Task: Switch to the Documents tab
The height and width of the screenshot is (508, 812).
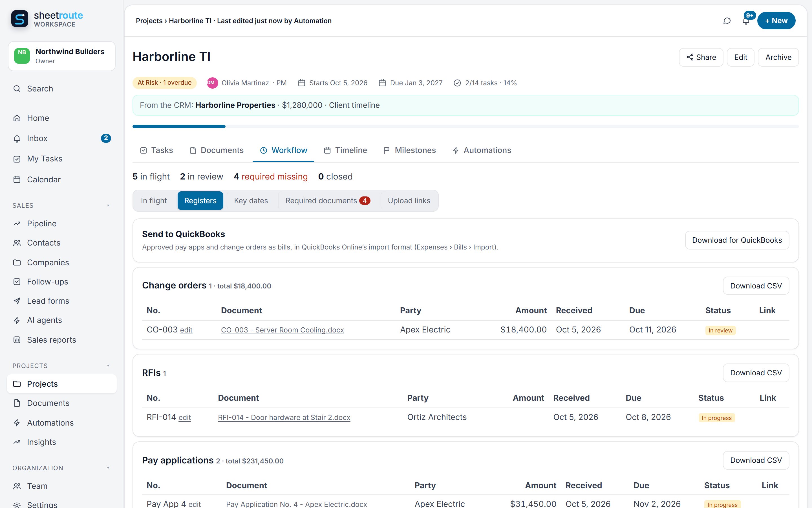Action: [217, 150]
